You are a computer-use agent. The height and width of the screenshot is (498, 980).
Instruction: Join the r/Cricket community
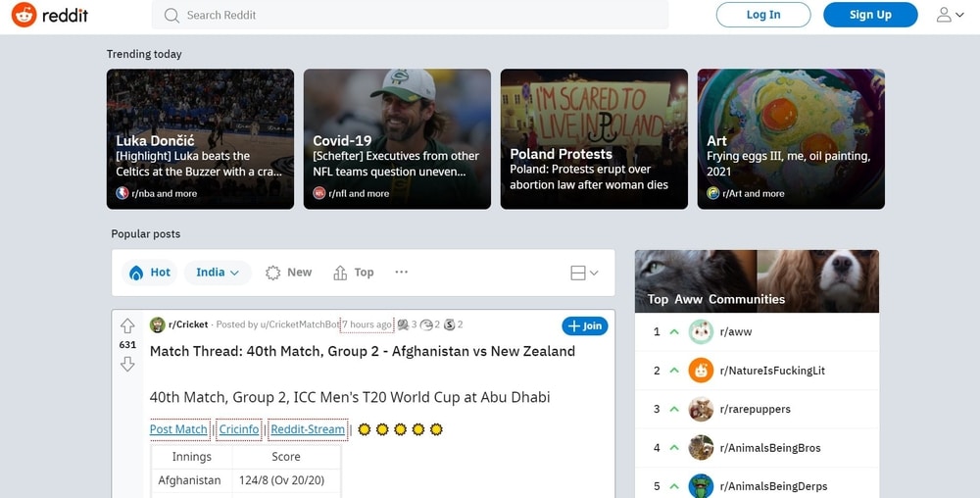pyautogui.click(x=584, y=325)
